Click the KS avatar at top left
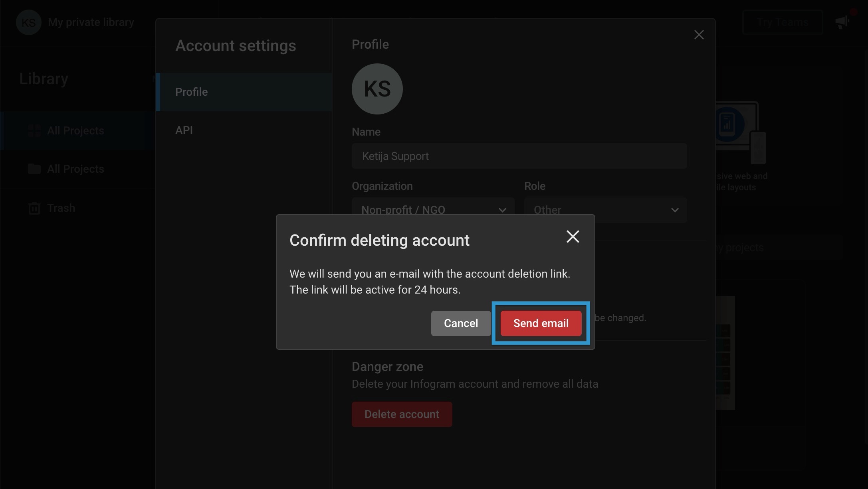 [x=28, y=22]
